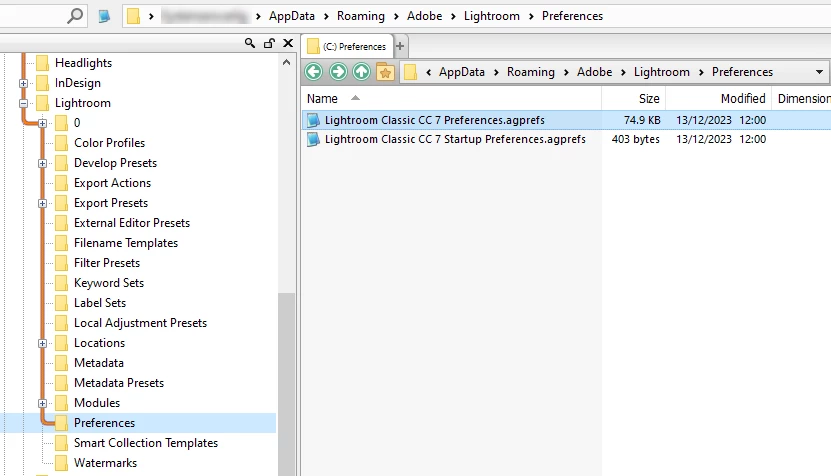This screenshot has height=476, width=831.
Task: Click the 74.9 KB size cell
Action: 642,120
